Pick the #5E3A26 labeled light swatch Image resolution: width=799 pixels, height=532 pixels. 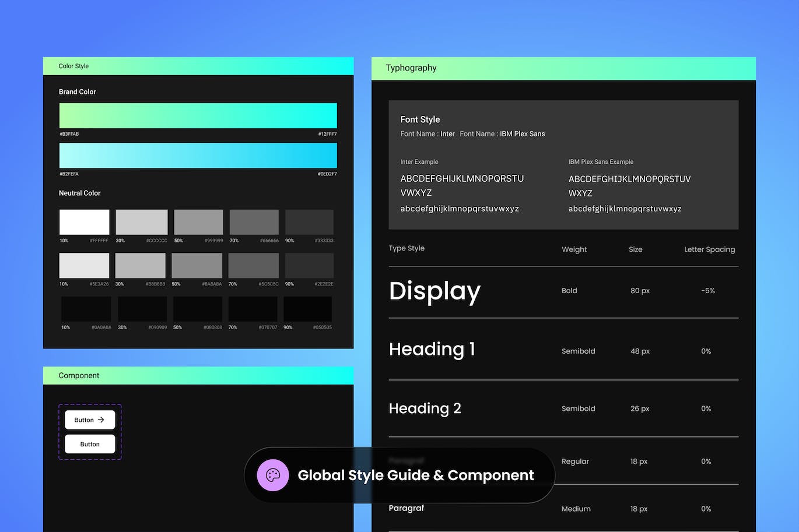84,266
